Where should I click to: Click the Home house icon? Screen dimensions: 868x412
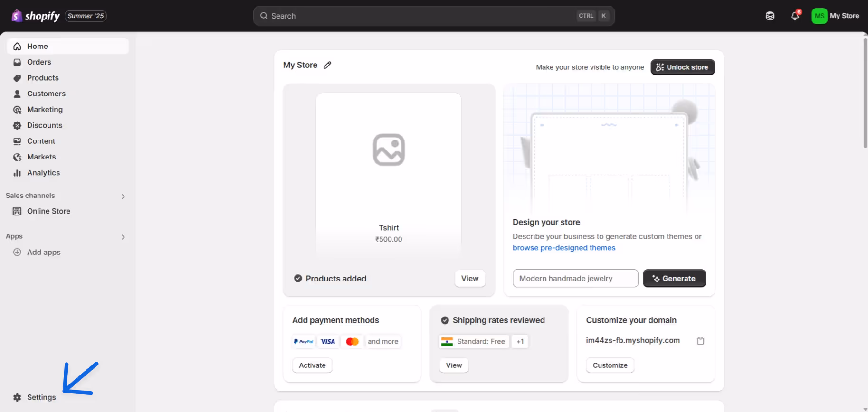17,47
